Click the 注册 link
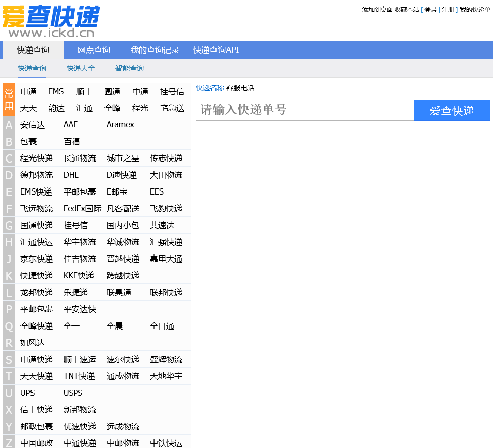The width and height of the screenshot is (493, 448). [448, 10]
